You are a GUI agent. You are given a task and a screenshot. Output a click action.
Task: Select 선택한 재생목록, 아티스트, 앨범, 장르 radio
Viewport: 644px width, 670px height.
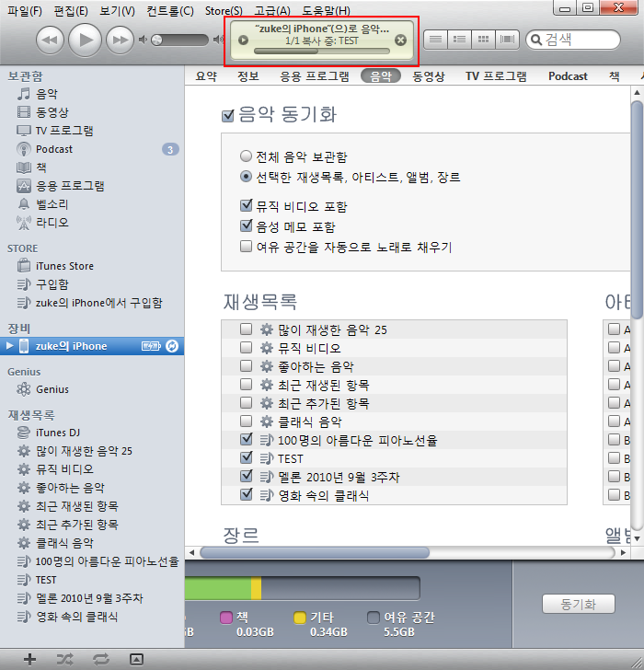pos(246,176)
